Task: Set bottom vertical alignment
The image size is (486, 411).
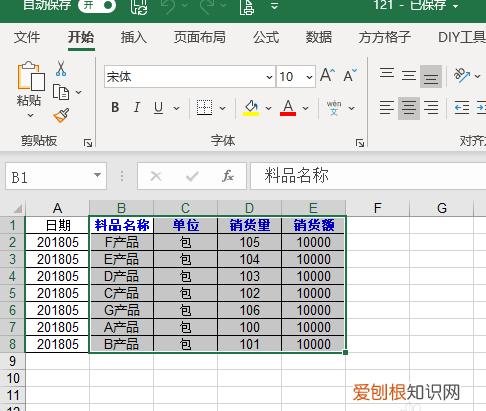Action: (x=431, y=77)
